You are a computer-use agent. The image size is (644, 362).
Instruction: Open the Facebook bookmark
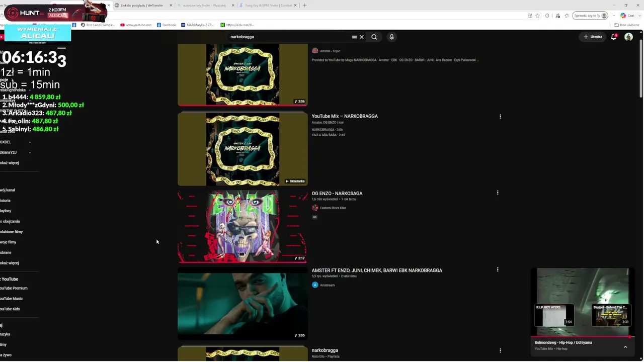(x=167, y=25)
